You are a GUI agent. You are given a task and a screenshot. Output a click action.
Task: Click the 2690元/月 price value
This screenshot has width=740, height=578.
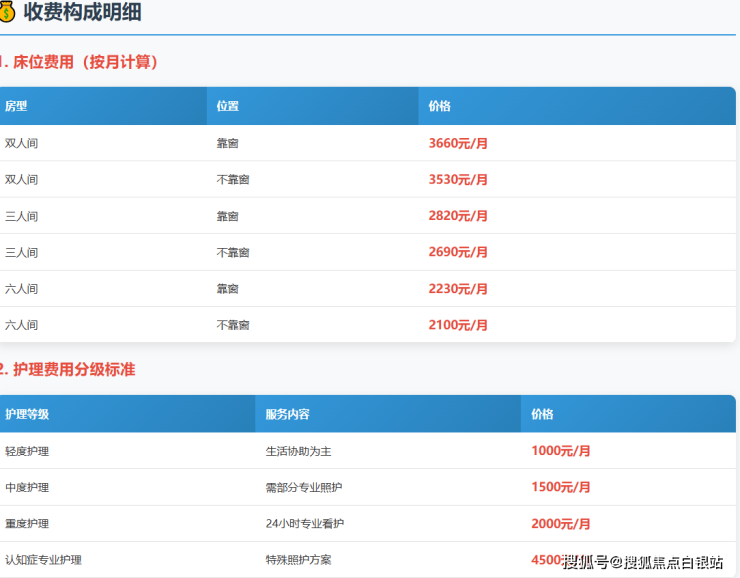point(458,252)
